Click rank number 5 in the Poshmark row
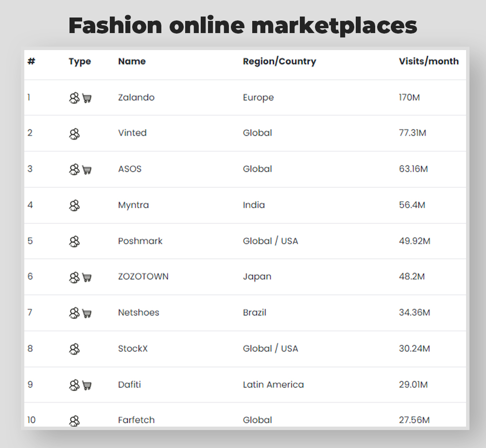This screenshot has width=486, height=448. click(x=30, y=241)
